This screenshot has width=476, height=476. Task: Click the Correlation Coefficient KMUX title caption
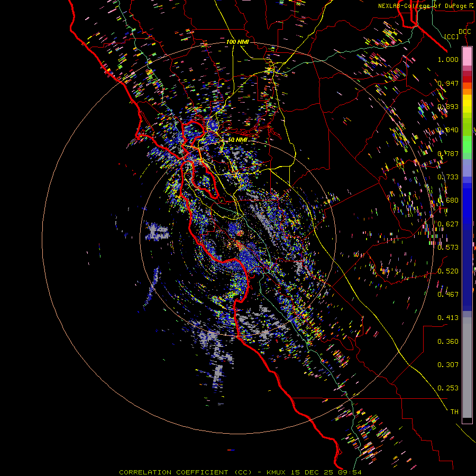(240, 472)
